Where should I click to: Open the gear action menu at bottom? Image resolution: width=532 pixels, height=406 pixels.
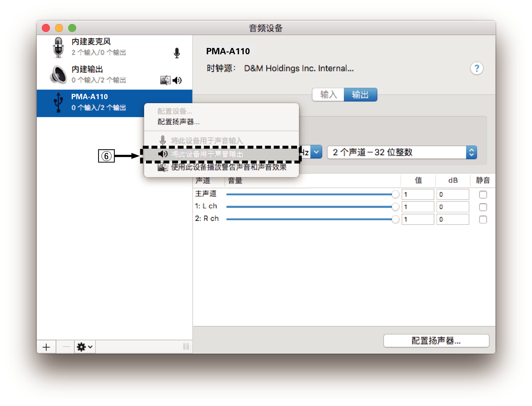(x=84, y=347)
